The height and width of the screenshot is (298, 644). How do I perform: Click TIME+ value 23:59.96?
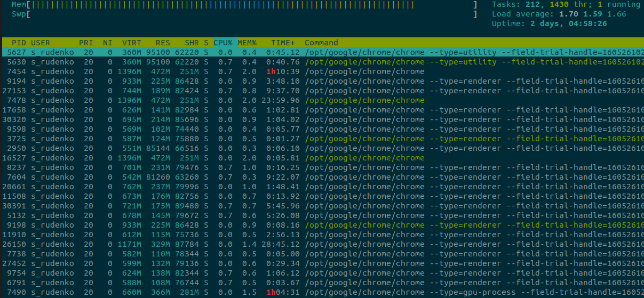coord(281,100)
